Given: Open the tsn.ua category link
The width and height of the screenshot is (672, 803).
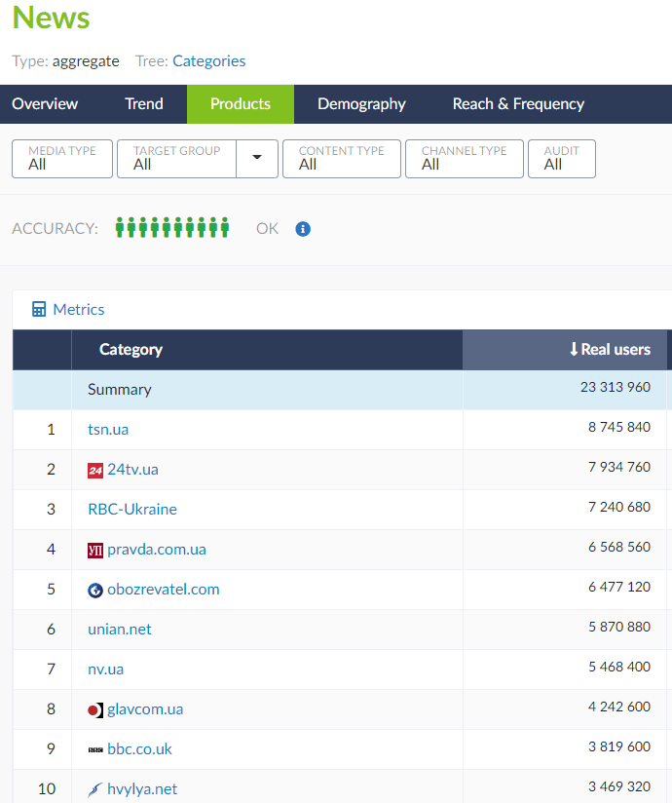Looking at the screenshot, I should point(108,430).
